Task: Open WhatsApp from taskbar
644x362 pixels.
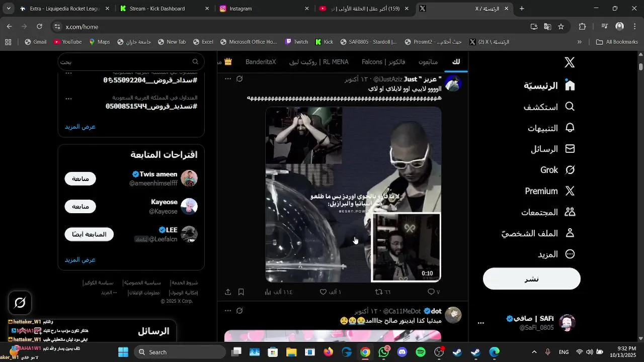Action: tap(384, 352)
